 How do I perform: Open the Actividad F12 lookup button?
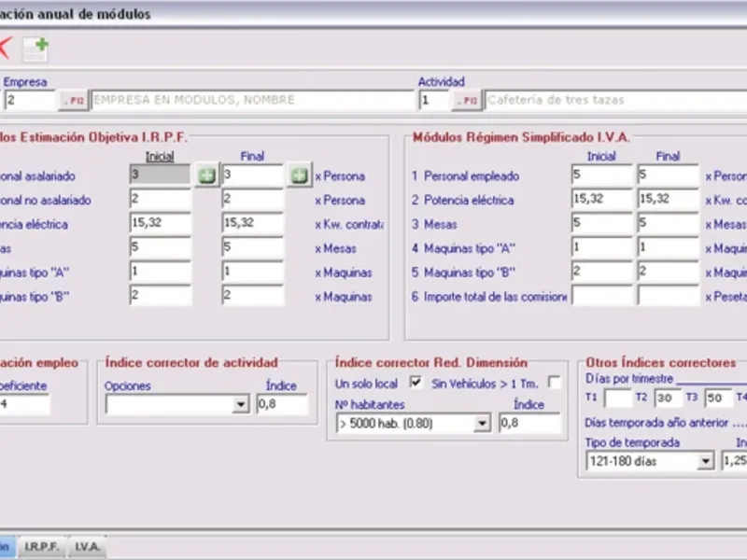[x=466, y=101]
